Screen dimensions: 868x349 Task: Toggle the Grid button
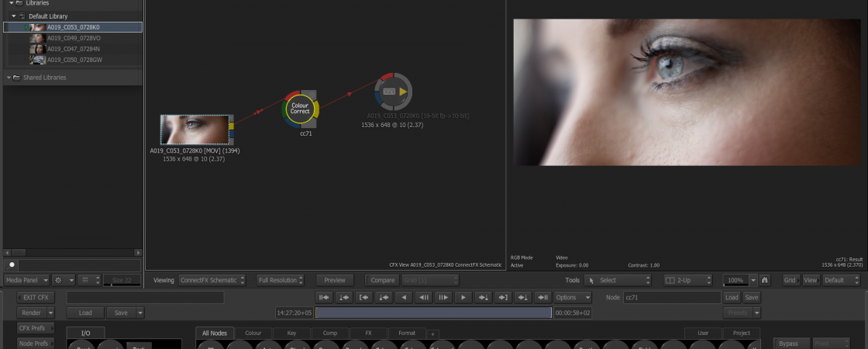tap(790, 280)
